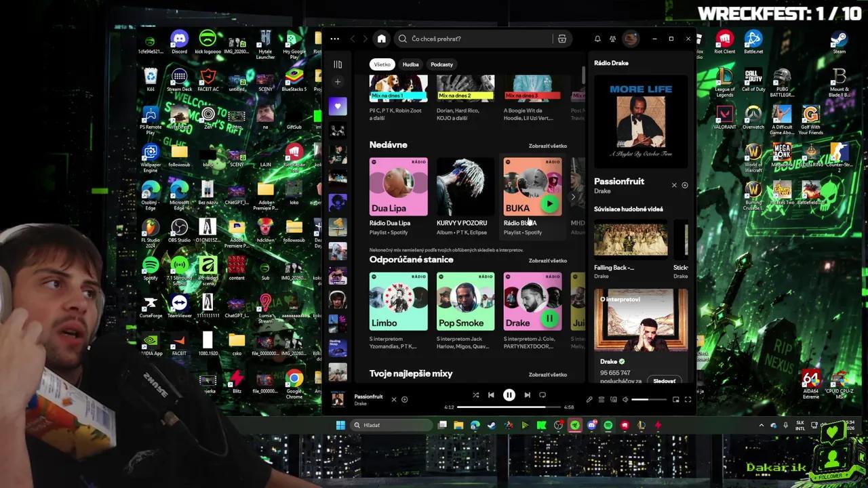Open VALORANT desktop shortcut

coord(724,117)
